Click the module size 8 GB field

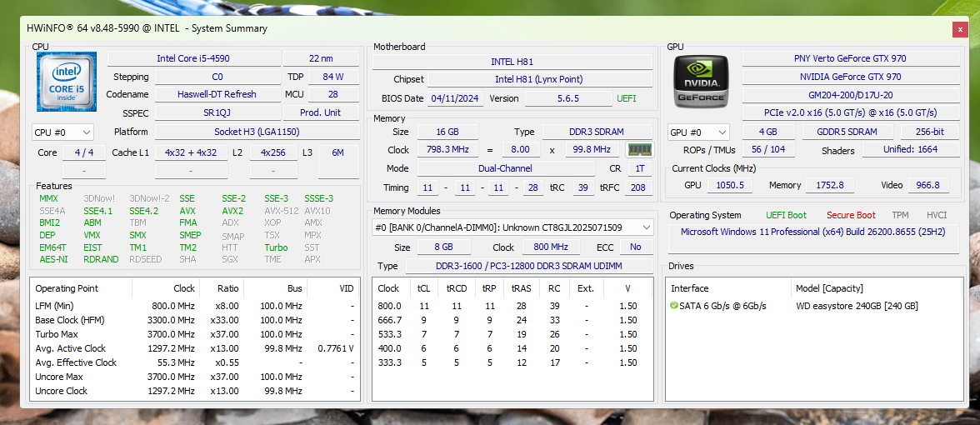click(x=443, y=247)
